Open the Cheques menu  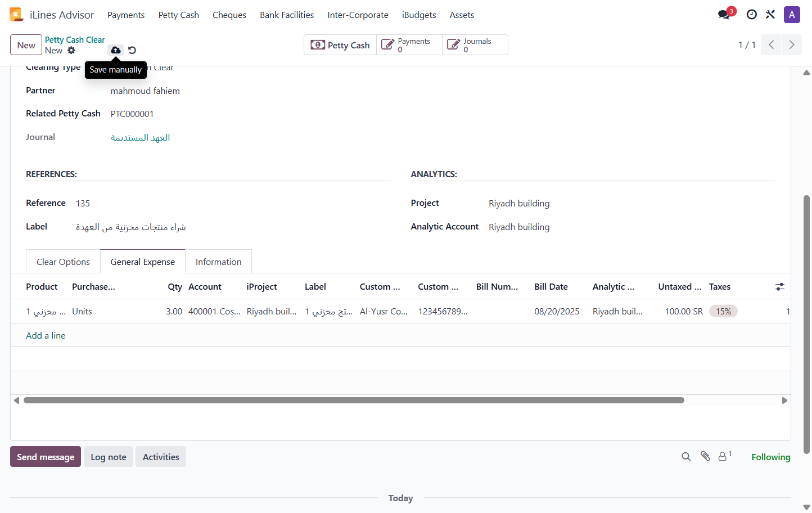(x=229, y=15)
